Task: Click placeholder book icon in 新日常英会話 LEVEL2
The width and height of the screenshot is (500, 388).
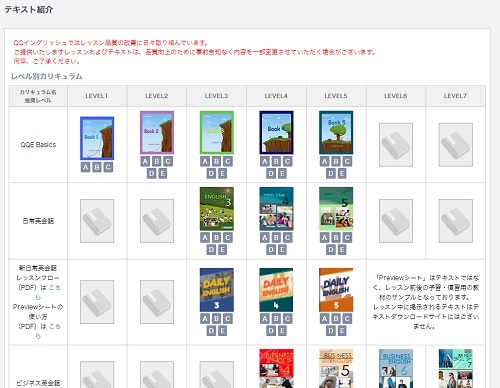Action: (157, 302)
